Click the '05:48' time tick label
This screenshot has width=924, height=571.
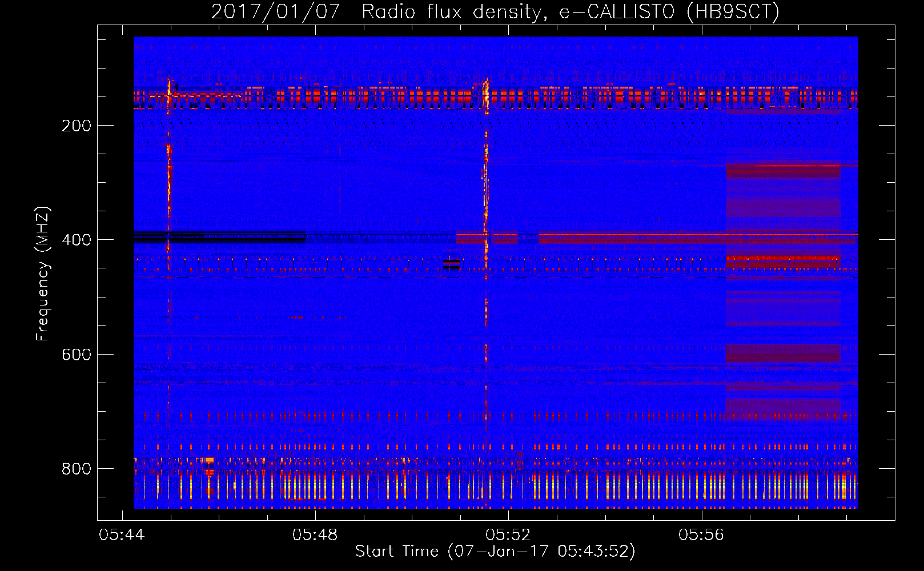pos(315,534)
